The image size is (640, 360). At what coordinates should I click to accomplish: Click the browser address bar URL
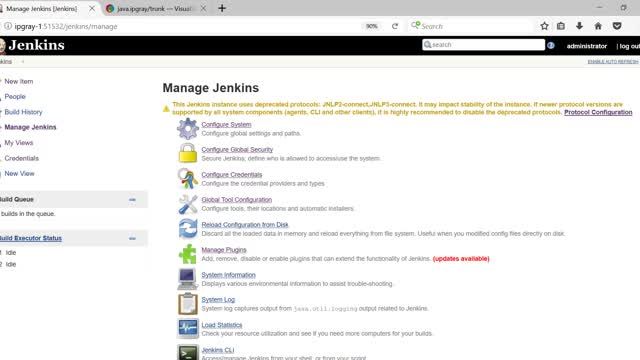point(66,26)
